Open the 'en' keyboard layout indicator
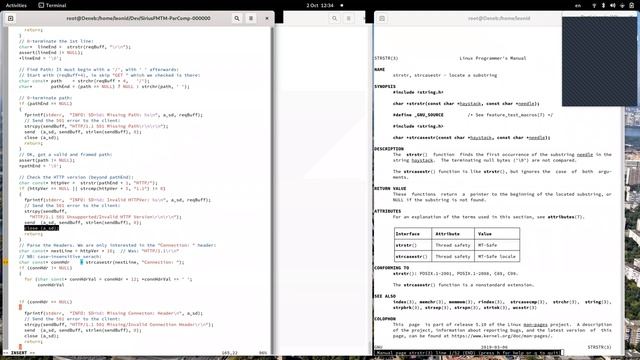The width and height of the screenshot is (640, 360). (x=578, y=5)
